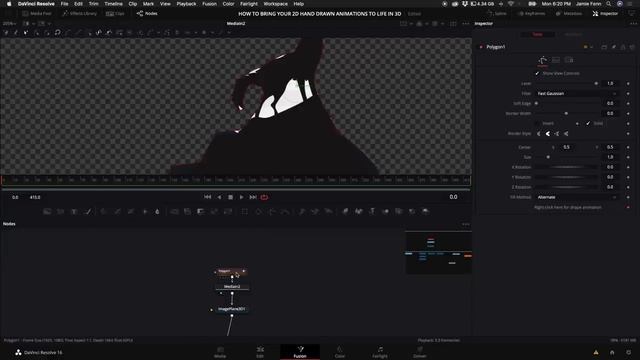The width and height of the screenshot is (640, 360).
Task: Toggle the Nodes panel button
Action: [147, 13]
